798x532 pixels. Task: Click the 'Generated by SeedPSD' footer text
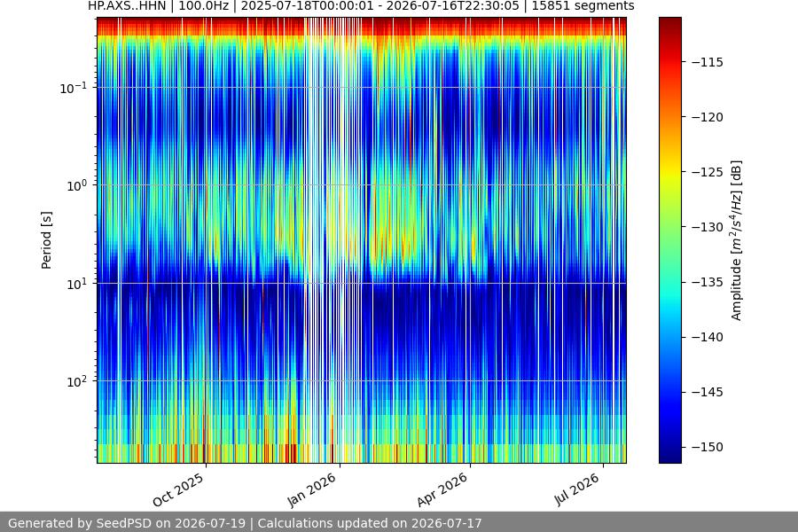click(245, 523)
